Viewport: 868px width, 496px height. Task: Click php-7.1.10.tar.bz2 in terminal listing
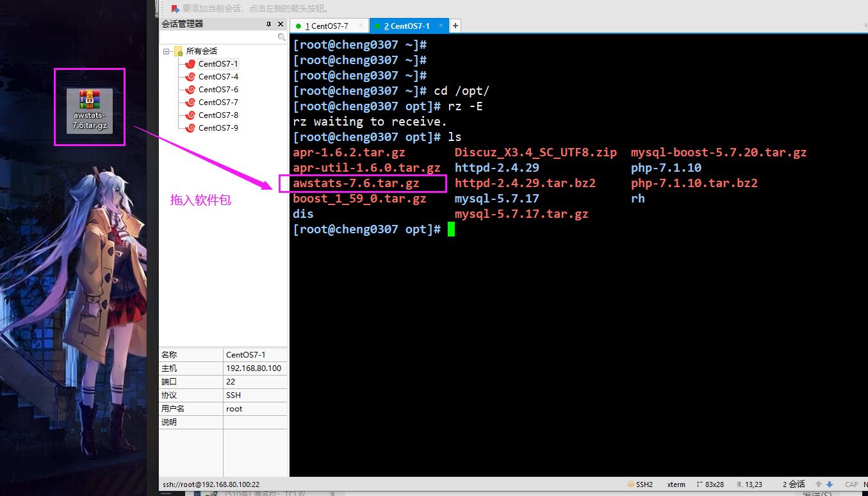[x=694, y=183]
